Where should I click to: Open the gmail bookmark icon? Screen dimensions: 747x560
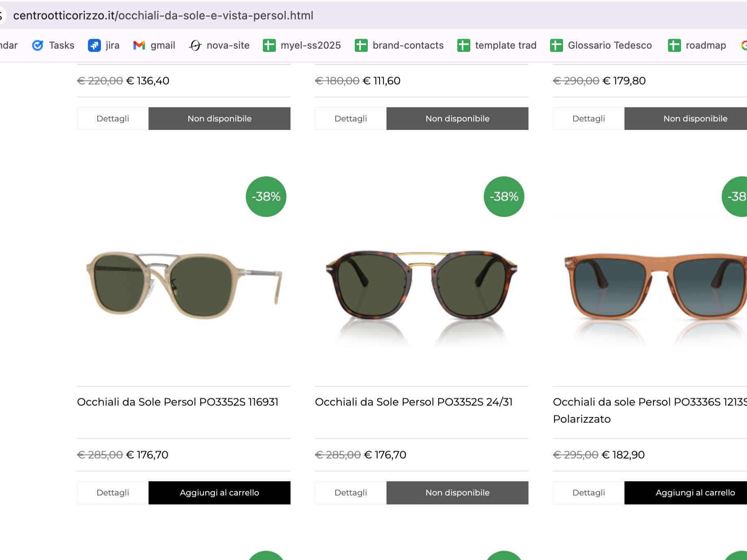tap(139, 45)
